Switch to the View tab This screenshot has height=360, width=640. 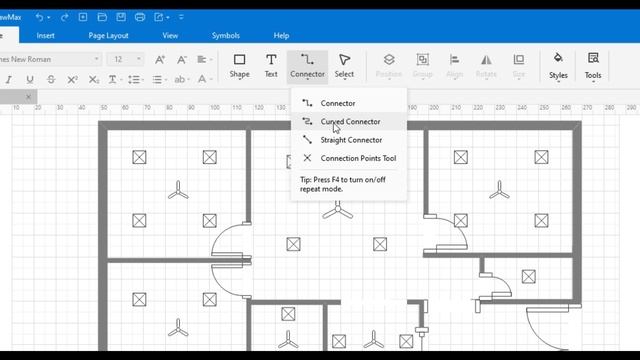(x=170, y=36)
